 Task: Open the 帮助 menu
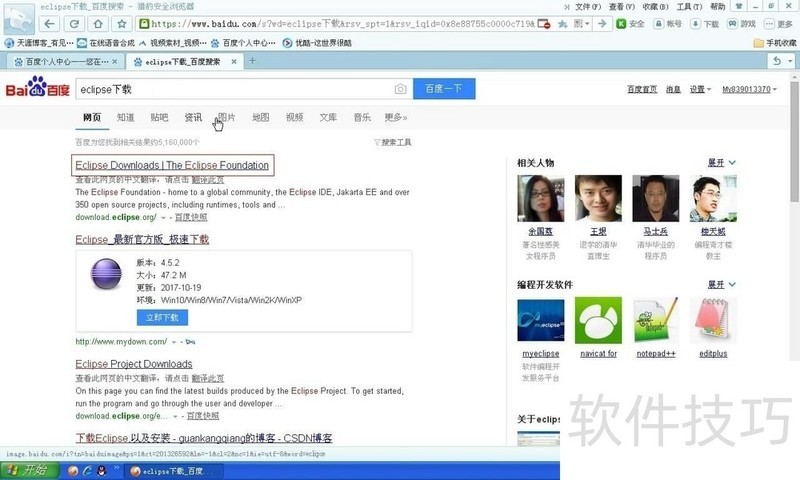[x=717, y=7]
